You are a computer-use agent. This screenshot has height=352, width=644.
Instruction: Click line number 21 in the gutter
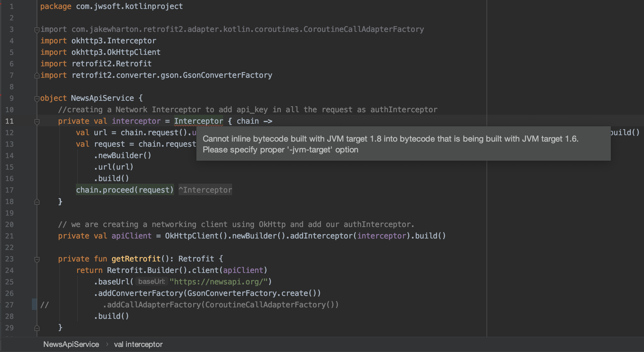click(10, 236)
